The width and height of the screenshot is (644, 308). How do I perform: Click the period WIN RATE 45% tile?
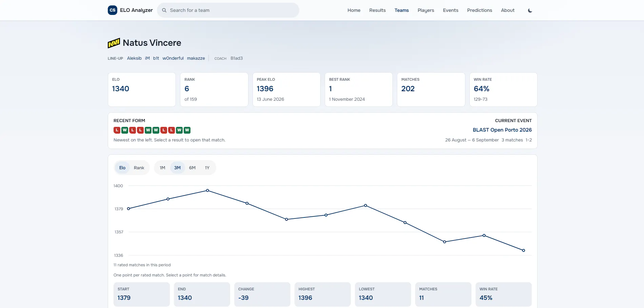(x=504, y=294)
